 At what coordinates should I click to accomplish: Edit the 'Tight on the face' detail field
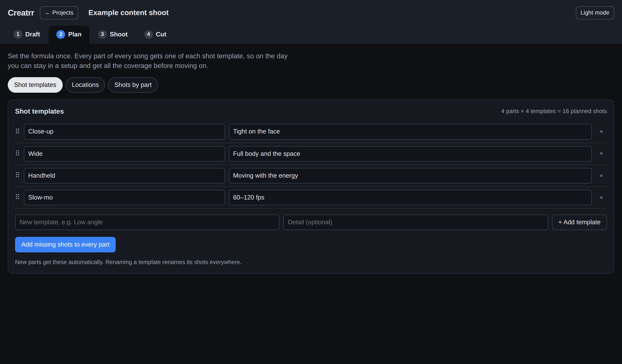pyautogui.click(x=410, y=132)
